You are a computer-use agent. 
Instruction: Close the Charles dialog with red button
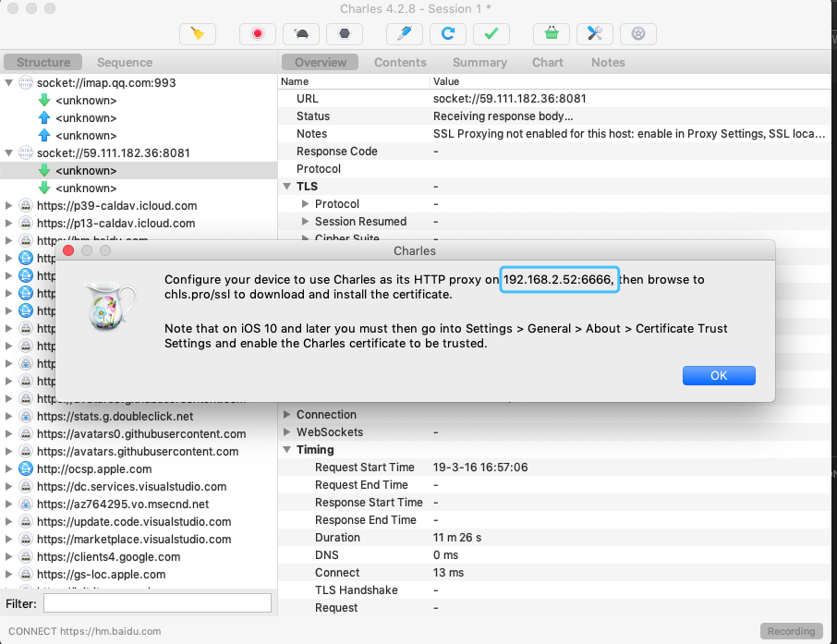68,250
